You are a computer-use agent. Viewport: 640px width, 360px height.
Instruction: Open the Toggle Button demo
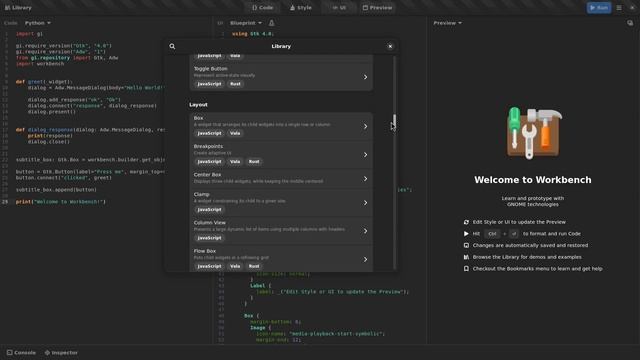point(281,77)
